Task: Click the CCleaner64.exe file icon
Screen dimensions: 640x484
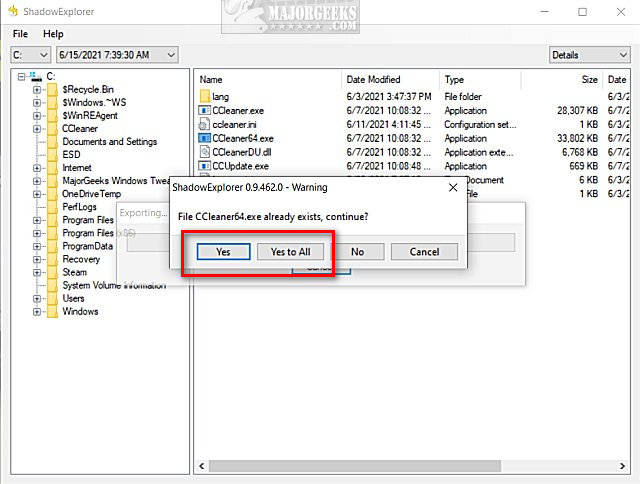Action: tap(204, 138)
